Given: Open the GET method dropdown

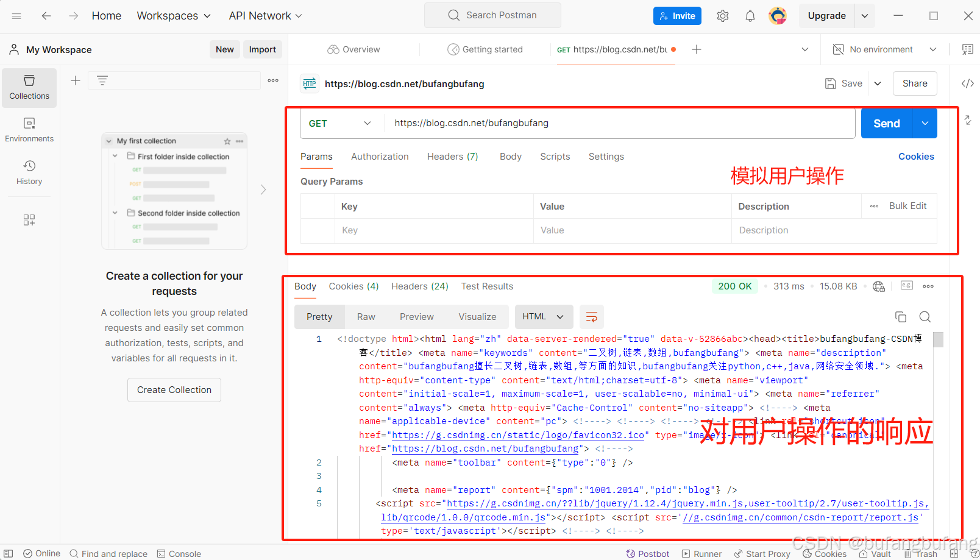Looking at the screenshot, I should (340, 123).
